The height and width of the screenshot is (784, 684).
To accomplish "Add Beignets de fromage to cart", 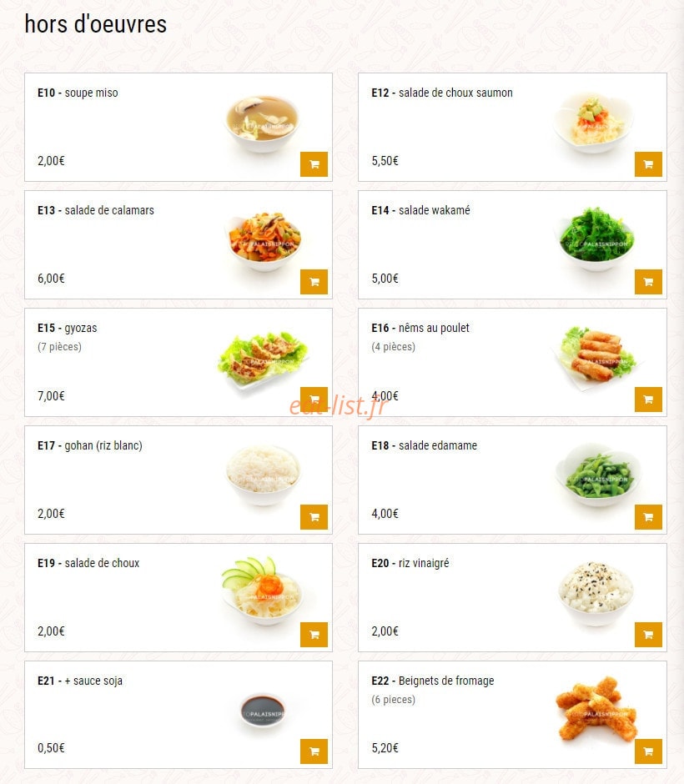I will (x=648, y=751).
